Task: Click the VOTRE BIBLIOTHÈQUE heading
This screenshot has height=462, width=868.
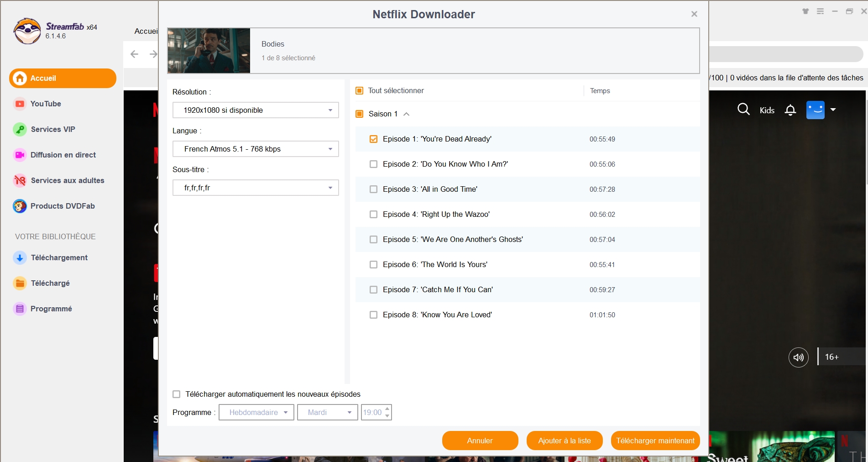Action: coord(55,236)
